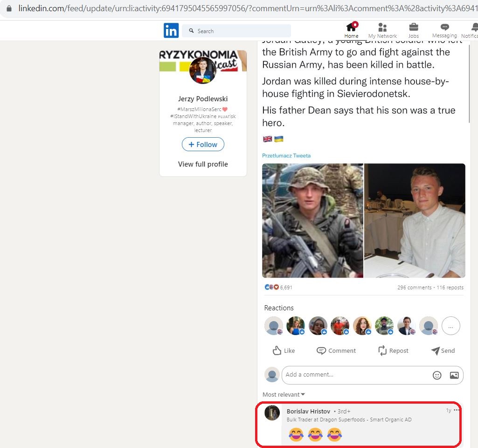478x448 pixels.
Task: Show more reactions with the ellipsis circle
Action: tap(451, 326)
